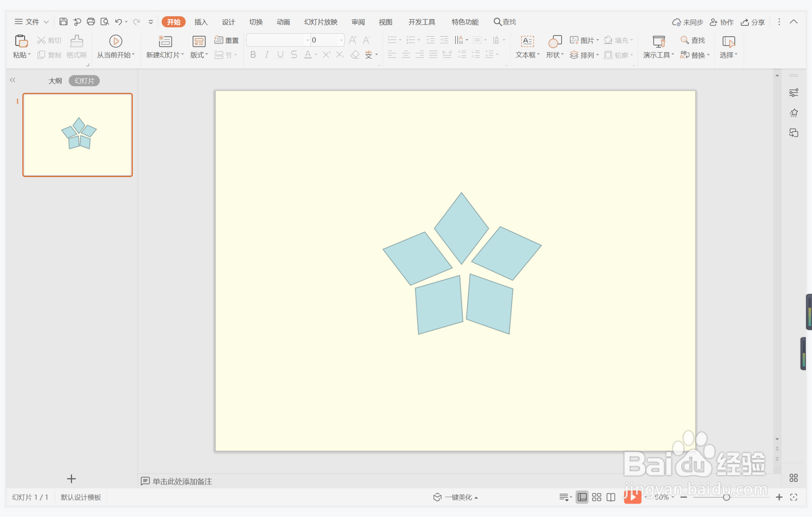Click the Paste icon
The height and width of the screenshot is (517, 812).
click(21, 42)
